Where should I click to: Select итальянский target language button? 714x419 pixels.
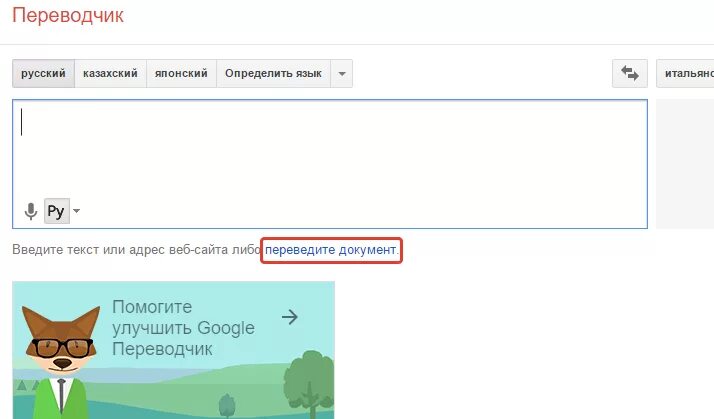685,73
